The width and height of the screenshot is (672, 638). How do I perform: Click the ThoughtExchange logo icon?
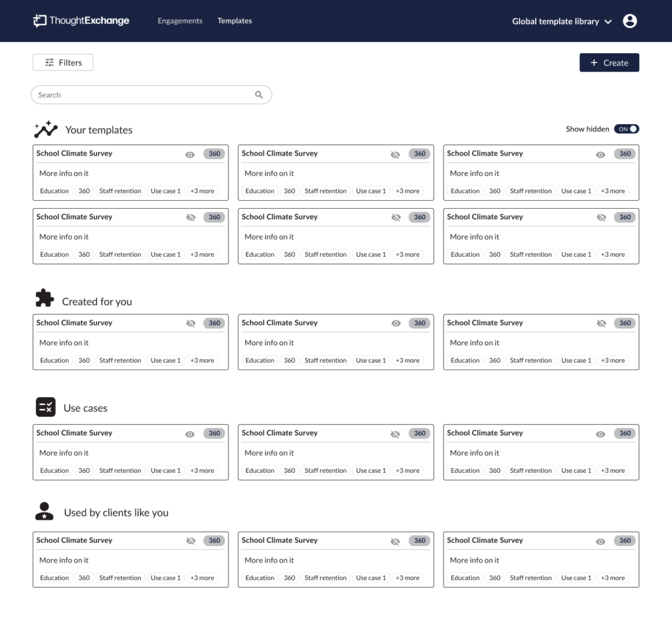click(x=40, y=20)
